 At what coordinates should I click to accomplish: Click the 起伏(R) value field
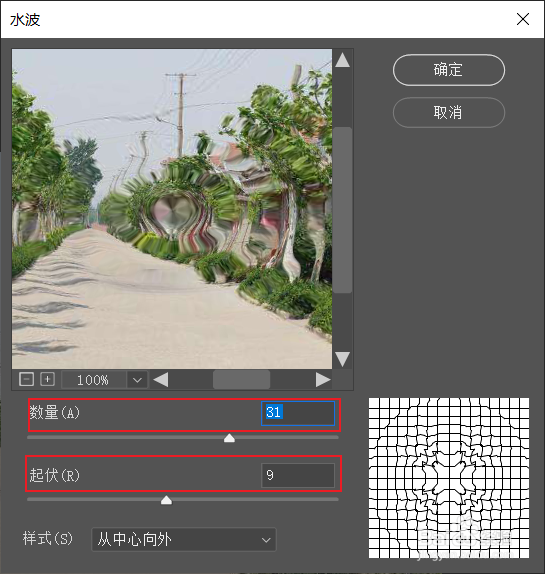[x=298, y=476]
